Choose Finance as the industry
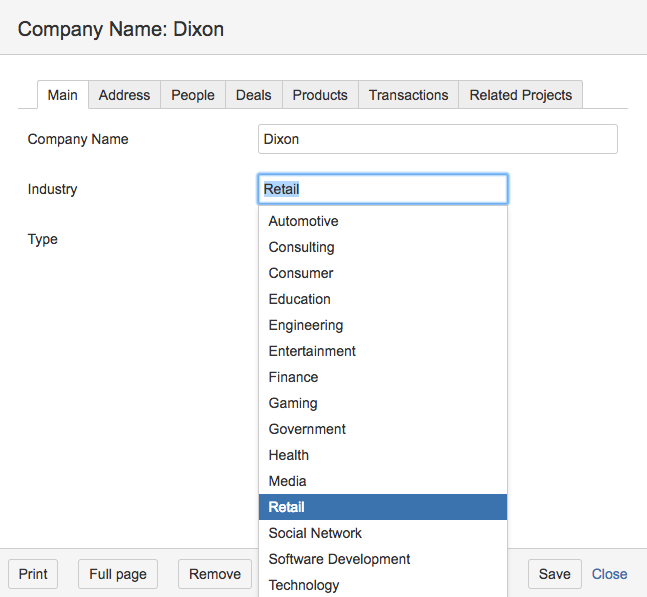The image size is (647, 597). 293,377
